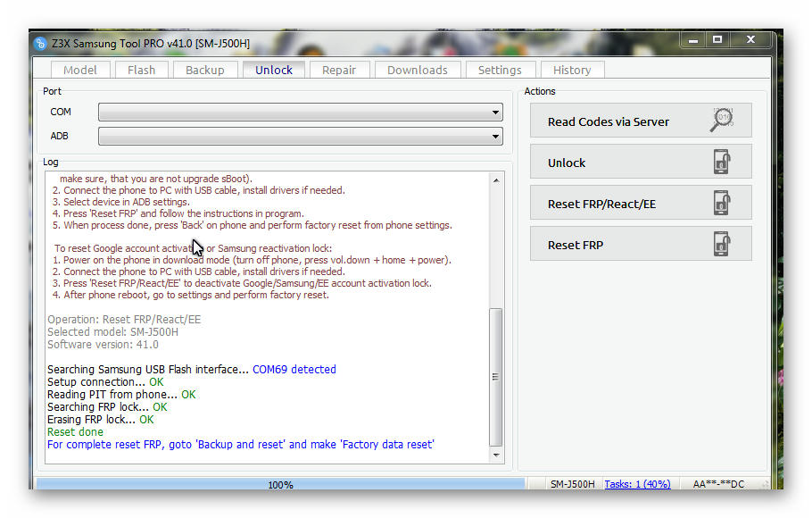Click 'Setup connection... OK' log line
812x518 pixels.
coord(105,382)
